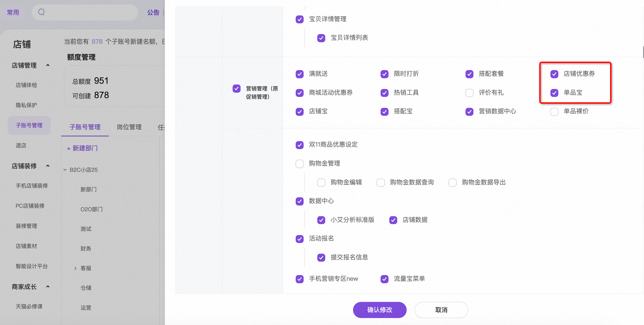
Task: Open the 公告 link
Action: 153,12
